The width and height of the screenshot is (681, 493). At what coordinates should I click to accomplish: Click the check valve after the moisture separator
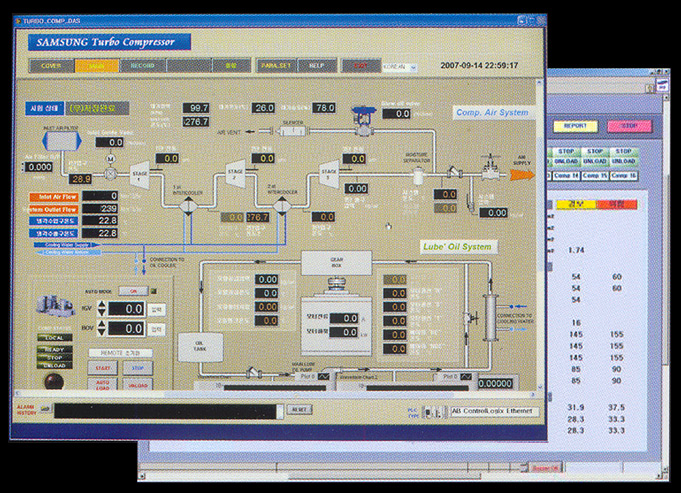[454, 172]
